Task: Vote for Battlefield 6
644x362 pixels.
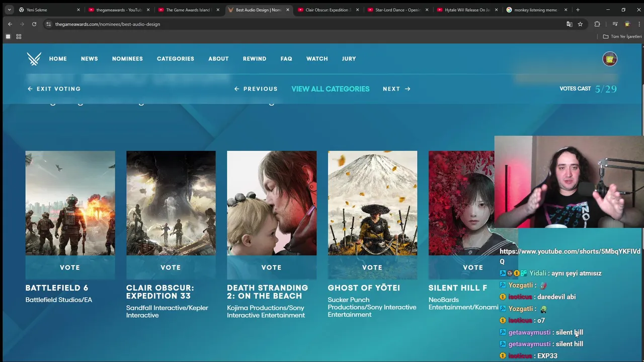Action: tap(70, 267)
